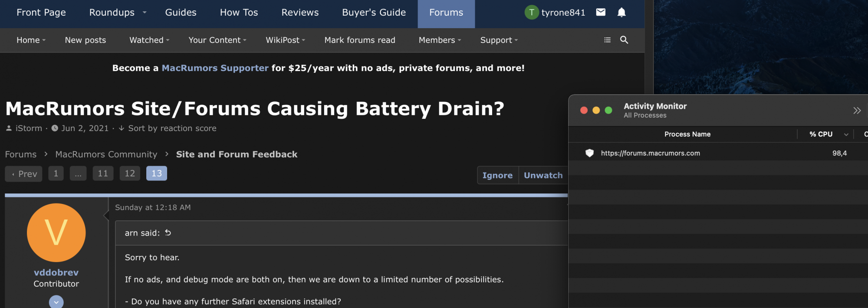Screen dimensions: 868x308
Task: Click New posts link
Action: [x=85, y=40]
